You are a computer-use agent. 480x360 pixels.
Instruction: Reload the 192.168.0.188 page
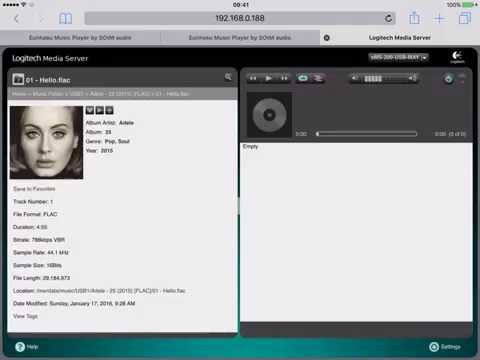[x=388, y=18]
